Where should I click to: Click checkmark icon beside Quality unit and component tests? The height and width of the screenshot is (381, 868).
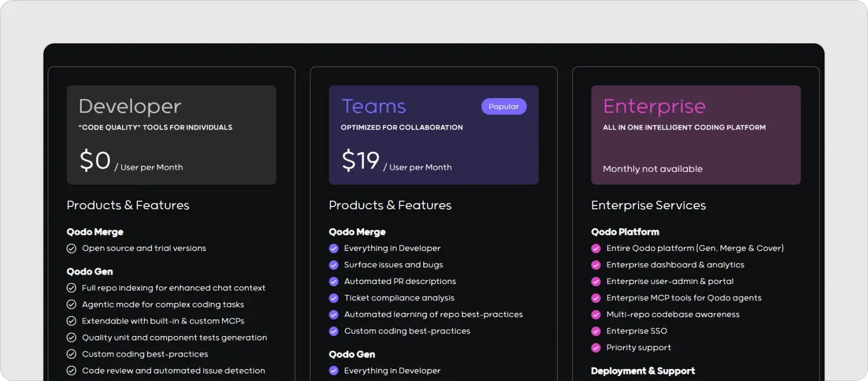click(71, 338)
